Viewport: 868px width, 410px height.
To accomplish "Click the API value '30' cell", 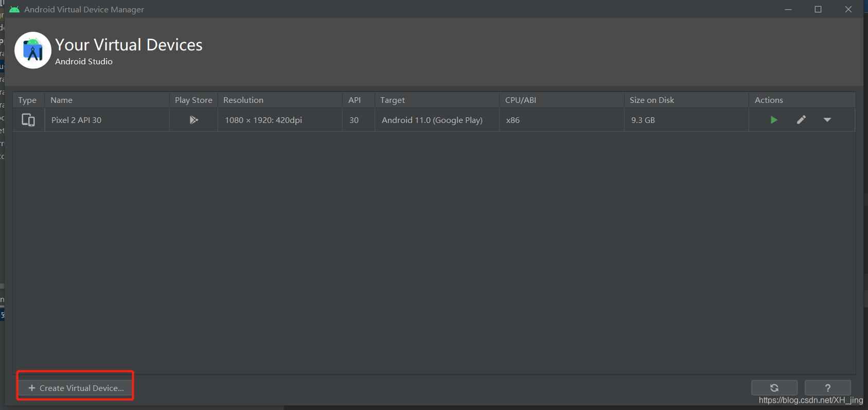I will point(359,120).
